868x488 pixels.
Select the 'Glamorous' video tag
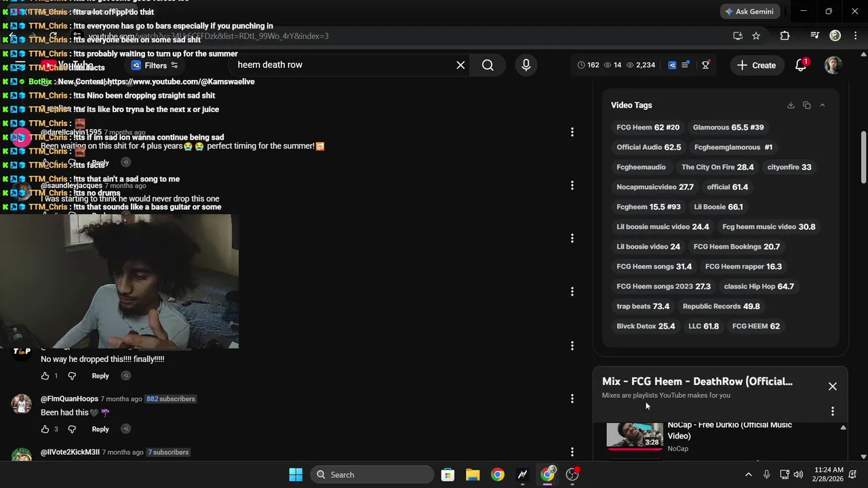(x=728, y=127)
